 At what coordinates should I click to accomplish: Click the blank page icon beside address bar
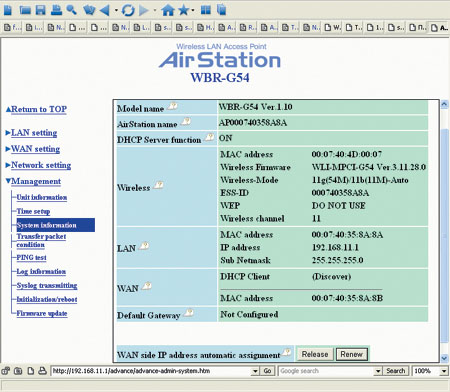(x=30, y=371)
